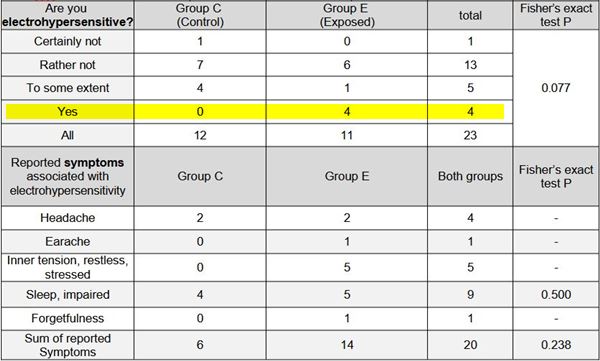Select the 0.500 P-value cell
600x361 pixels.
tap(556, 295)
